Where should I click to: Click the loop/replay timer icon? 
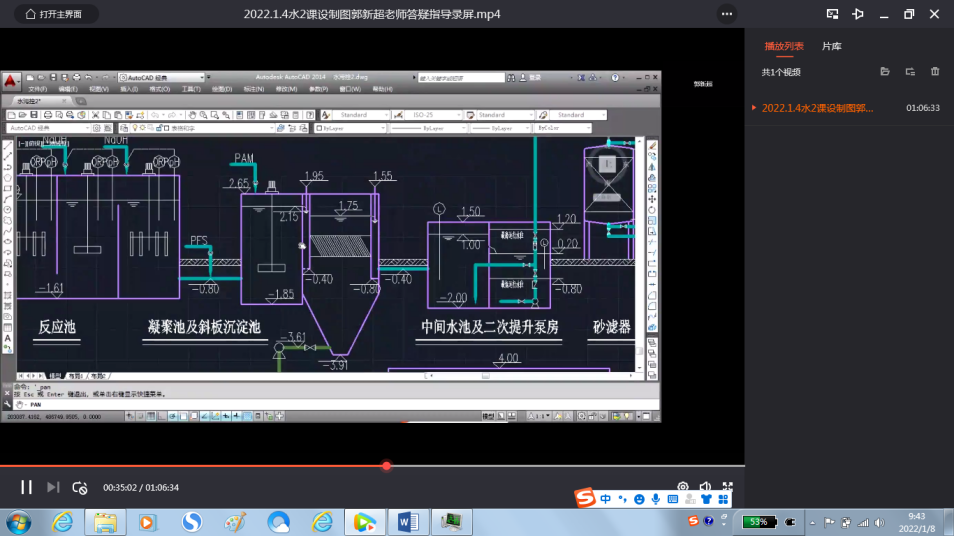tap(80, 487)
